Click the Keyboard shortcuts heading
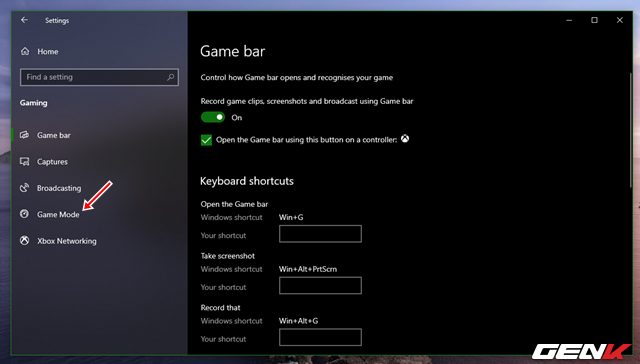 pos(247,181)
